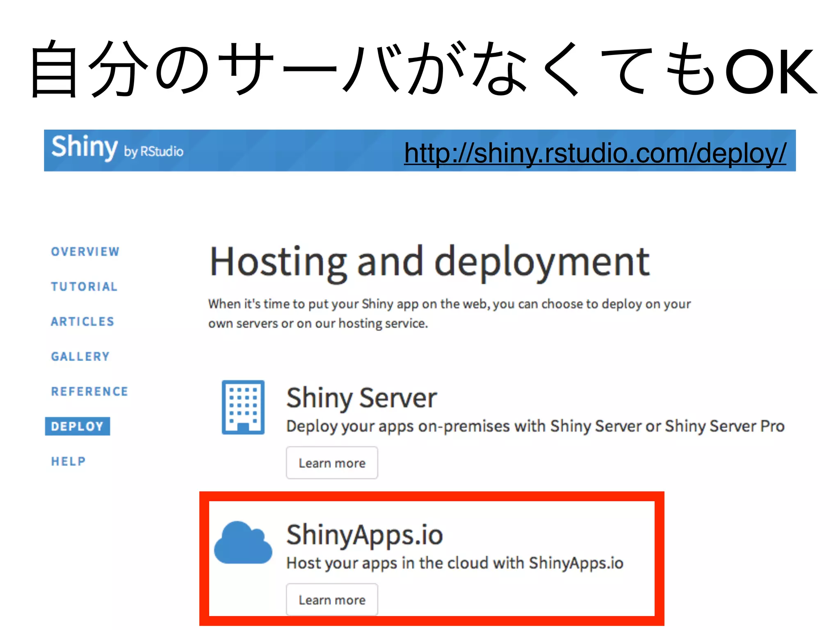840x630 pixels.
Task: Go to the Tutorial section
Action: tap(84, 286)
